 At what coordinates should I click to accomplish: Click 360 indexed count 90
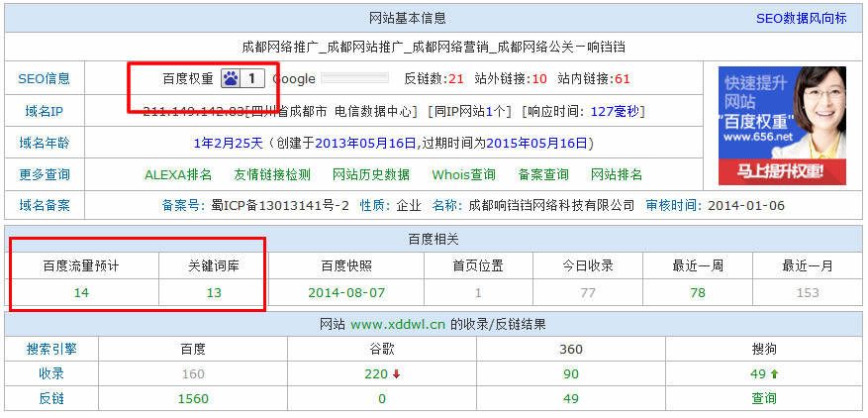pyautogui.click(x=571, y=374)
